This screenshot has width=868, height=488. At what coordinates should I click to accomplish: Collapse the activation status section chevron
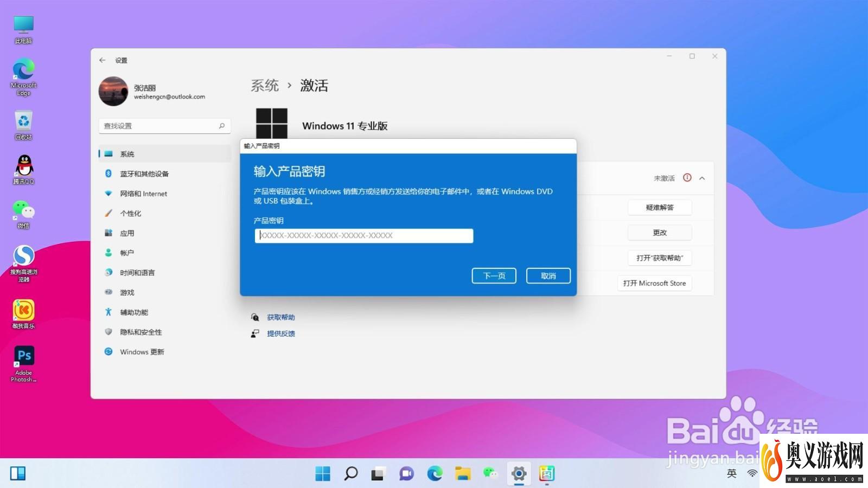click(702, 178)
